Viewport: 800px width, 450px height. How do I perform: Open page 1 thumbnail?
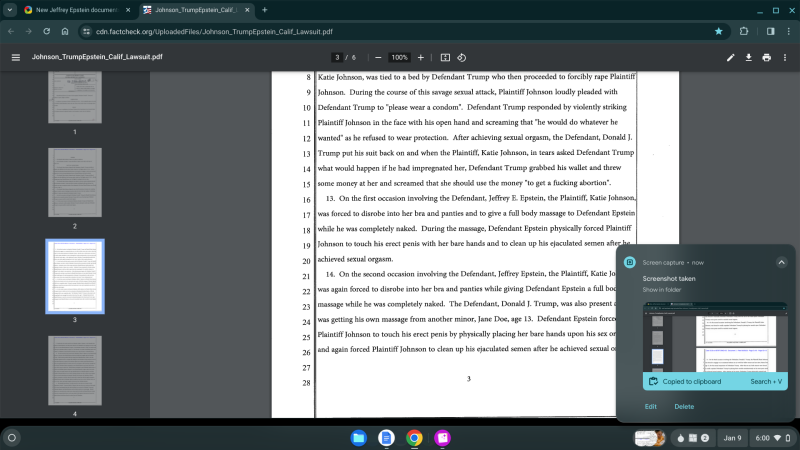coord(75,97)
